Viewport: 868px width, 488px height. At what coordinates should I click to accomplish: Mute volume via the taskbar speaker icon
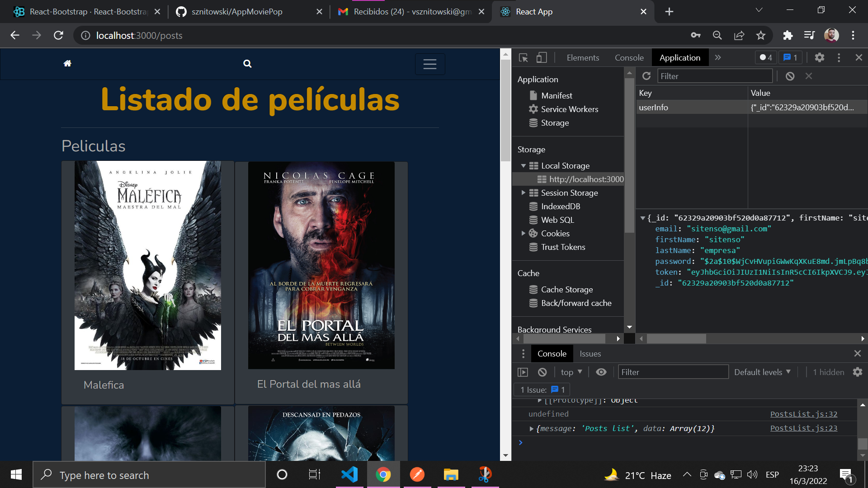pos(752,474)
